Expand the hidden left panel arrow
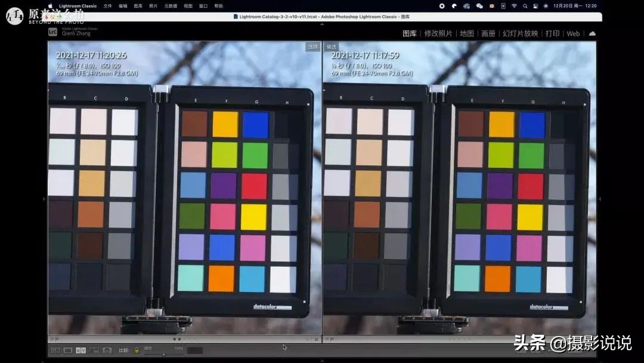 tap(44, 199)
